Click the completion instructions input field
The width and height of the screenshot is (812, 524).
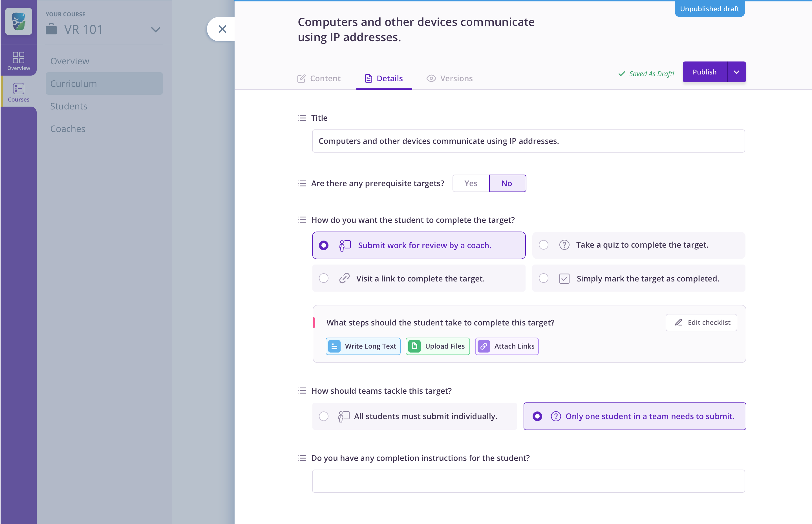[x=528, y=481]
